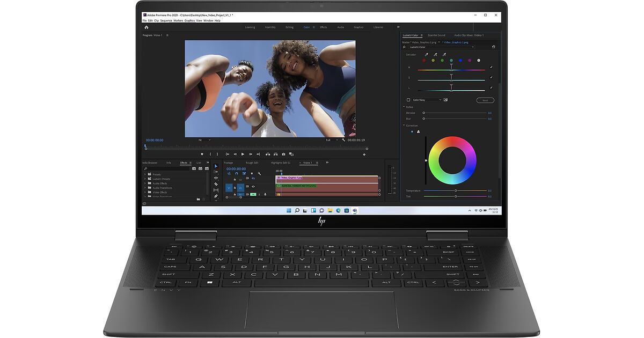Click the Comparison View icon

[291, 154]
